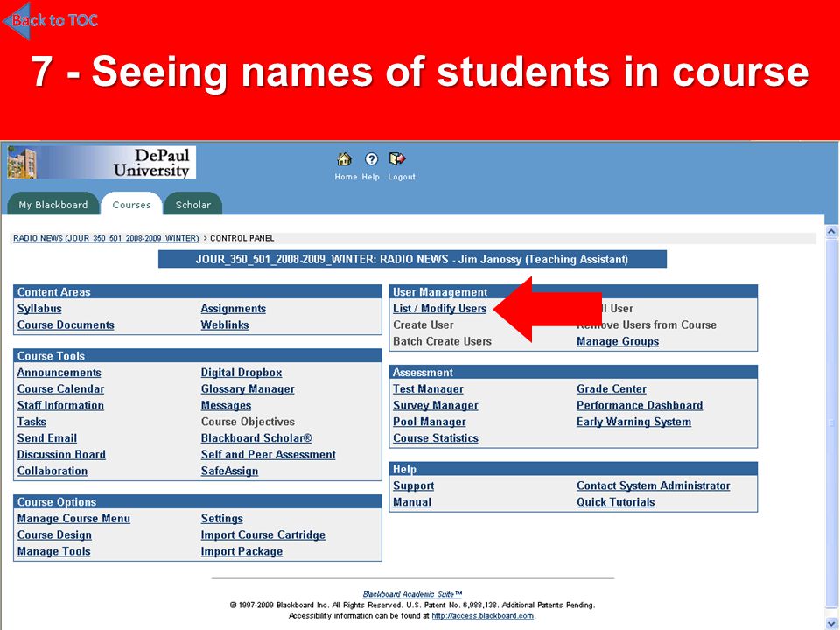This screenshot has height=630, width=840.
Task: Click Batch Create Users text
Action: pyautogui.click(x=442, y=341)
